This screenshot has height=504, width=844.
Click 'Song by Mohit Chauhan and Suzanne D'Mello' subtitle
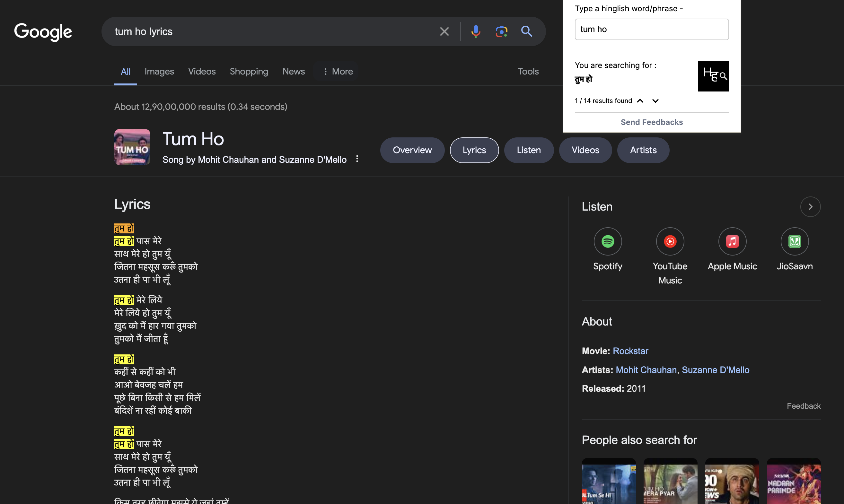(254, 160)
